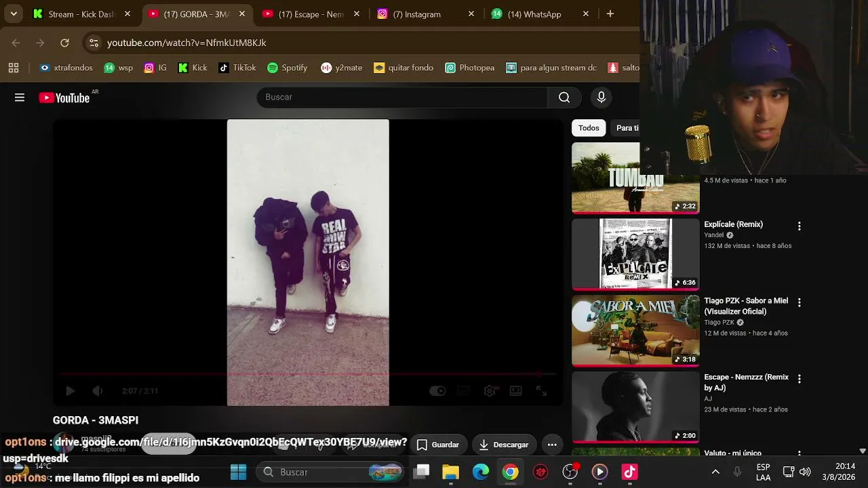The image size is (868, 488).
Task: Click the Explícale (Remix) video title
Action: point(733,224)
